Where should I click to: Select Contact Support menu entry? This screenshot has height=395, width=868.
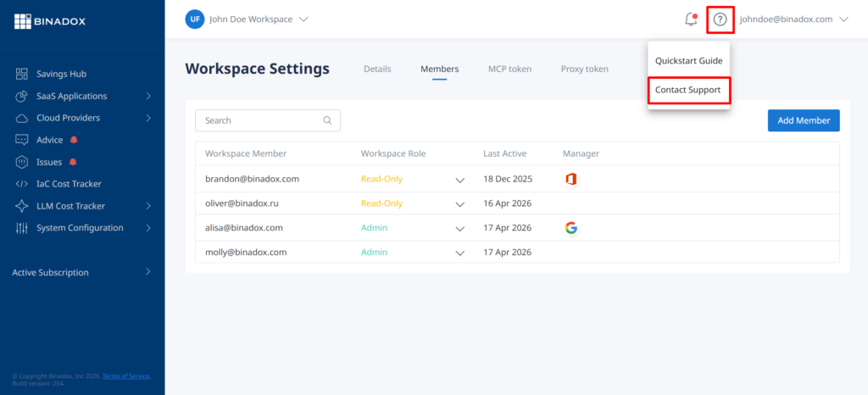[x=688, y=90]
